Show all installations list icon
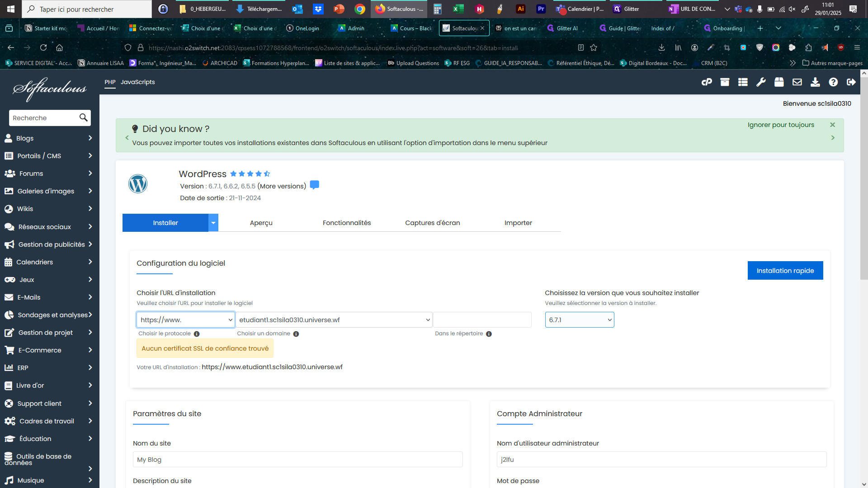 click(743, 82)
